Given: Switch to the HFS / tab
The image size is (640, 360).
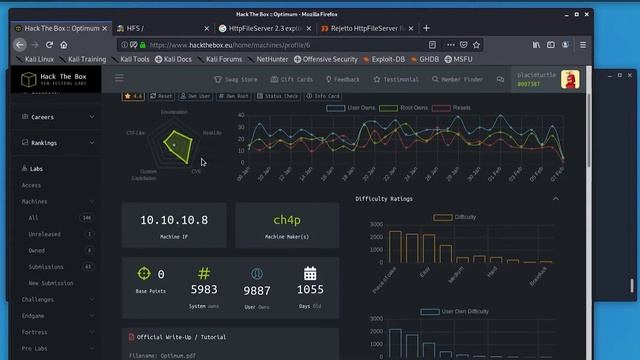Looking at the screenshot, I should point(163,28).
